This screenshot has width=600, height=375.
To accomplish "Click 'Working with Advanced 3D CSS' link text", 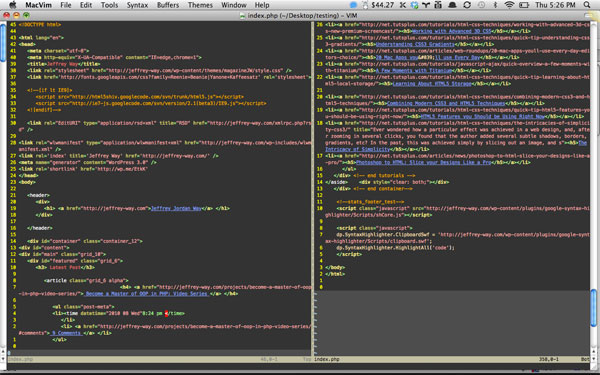I will click(451, 31).
